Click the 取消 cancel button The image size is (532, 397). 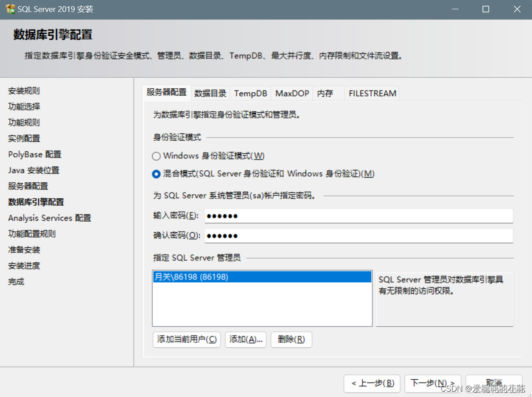[x=494, y=383]
